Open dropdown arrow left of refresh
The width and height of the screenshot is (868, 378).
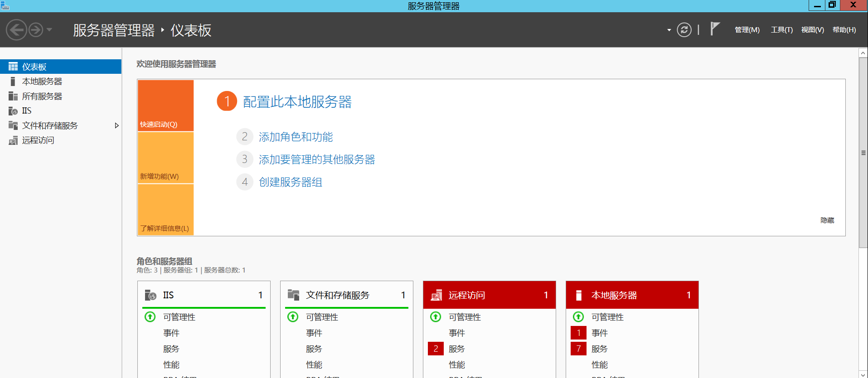click(x=669, y=30)
